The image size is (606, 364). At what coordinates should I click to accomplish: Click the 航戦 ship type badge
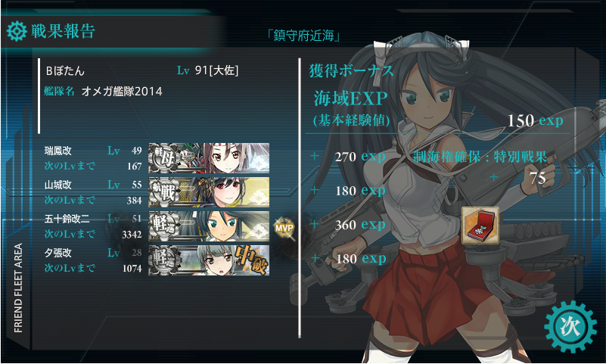165,192
